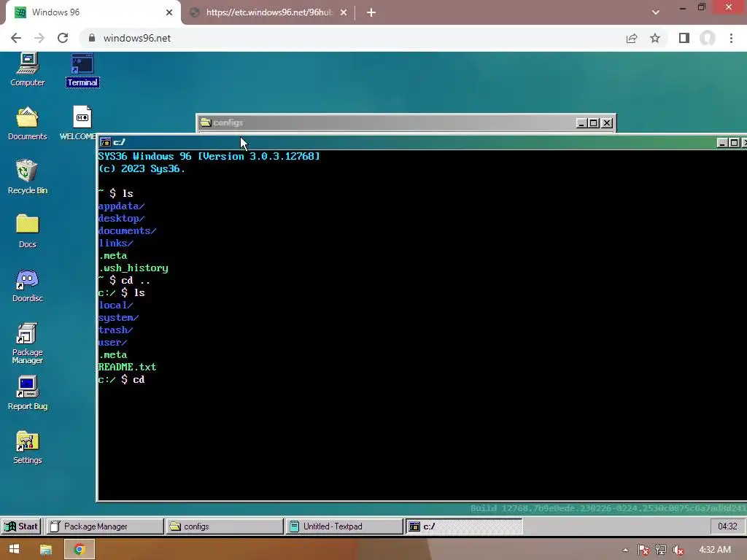
Task: Click the 'c:/ $ cd' prompt line
Action: click(x=121, y=379)
